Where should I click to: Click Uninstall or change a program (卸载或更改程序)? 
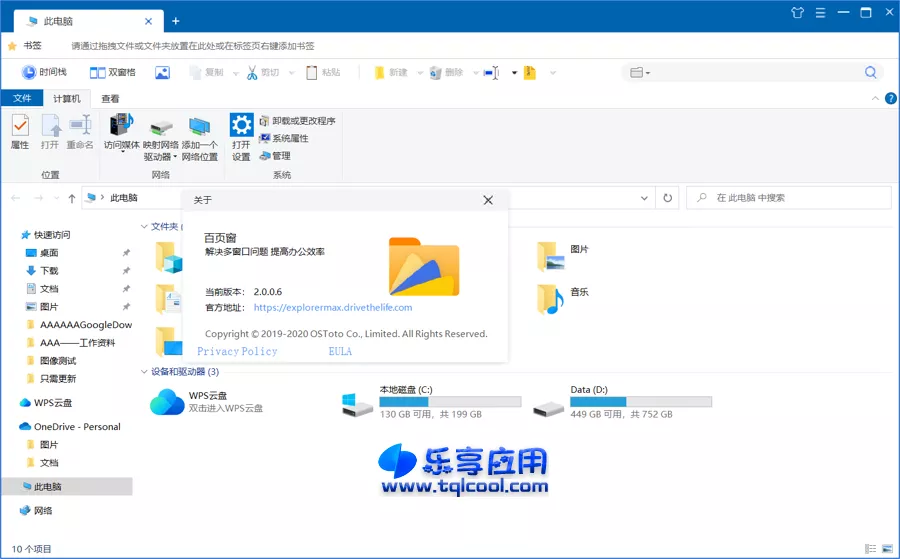point(297,121)
